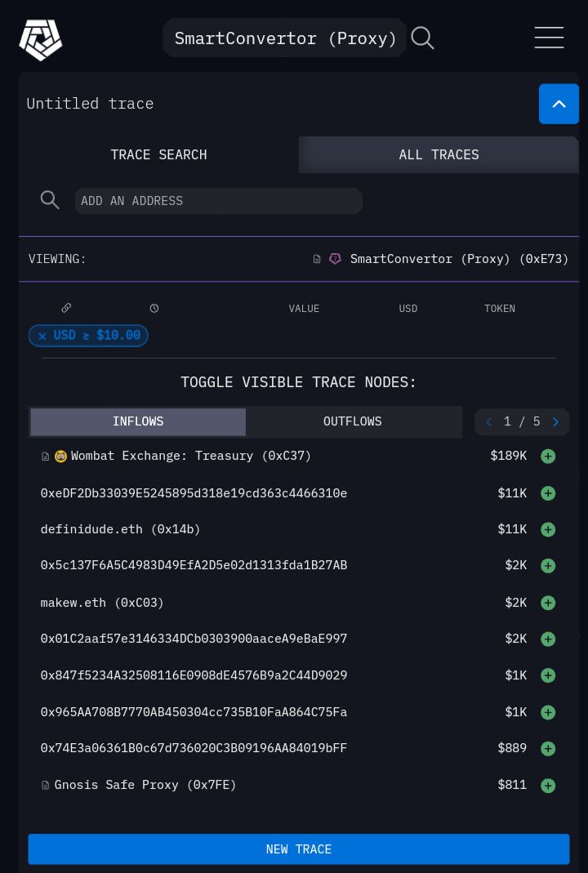Sort by the clock time column icon
588x873 pixels.
154,309
